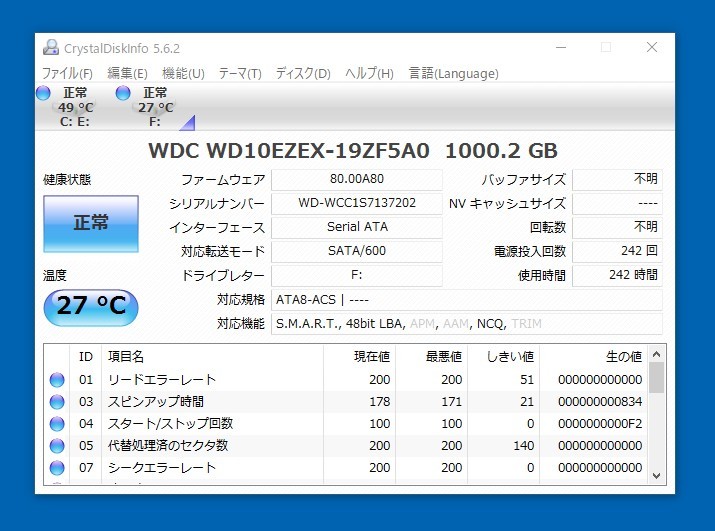Screen dimensions: 715x531
Task: Select the 代替処理済のセクタ数 row
Action: coord(346,446)
